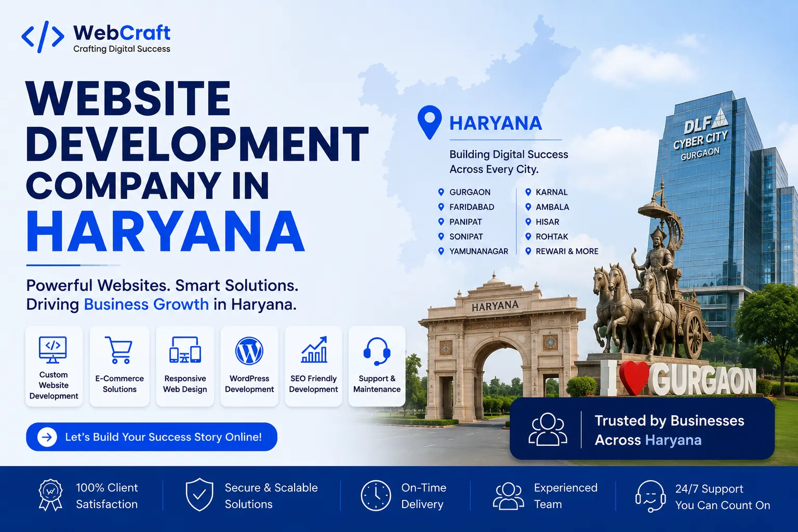Click the Crafting Digital Success tagline
The height and width of the screenshot is (532, 798).
click(x=122, y=49)
